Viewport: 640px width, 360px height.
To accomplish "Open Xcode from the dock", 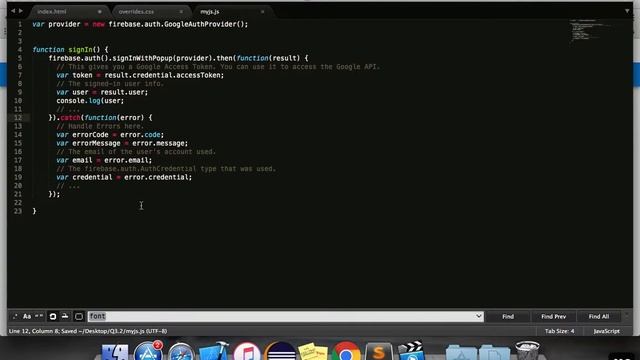I will click(213, 351).
